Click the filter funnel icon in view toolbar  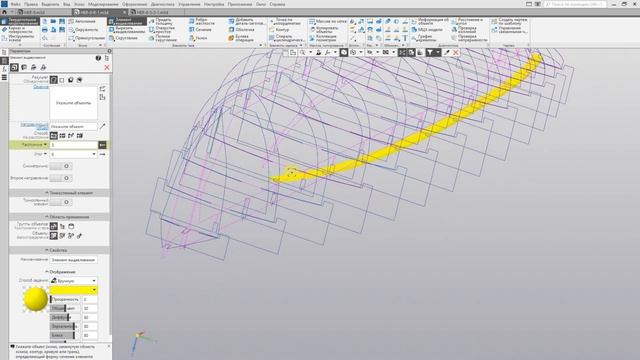pyautogui.click(x=430, y=53)
